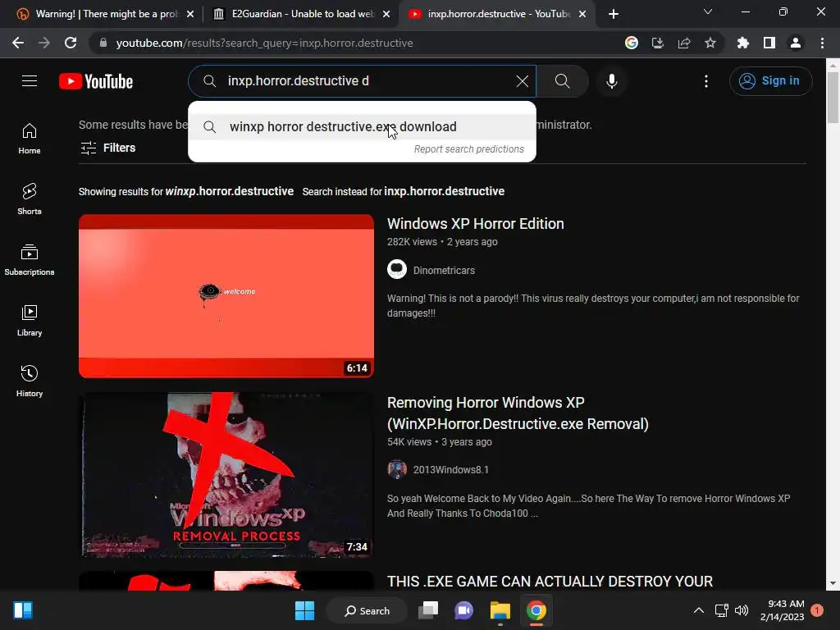Open the 2013Windows8.1 channel avatar

(397, 469)
